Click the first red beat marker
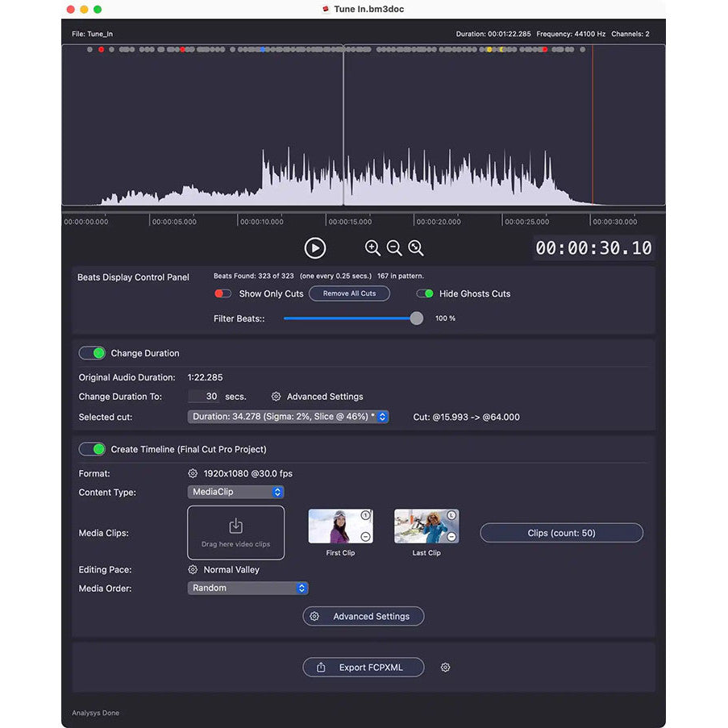Image resolution: width=728 pixels, height=728 pixels. [101, 50]
